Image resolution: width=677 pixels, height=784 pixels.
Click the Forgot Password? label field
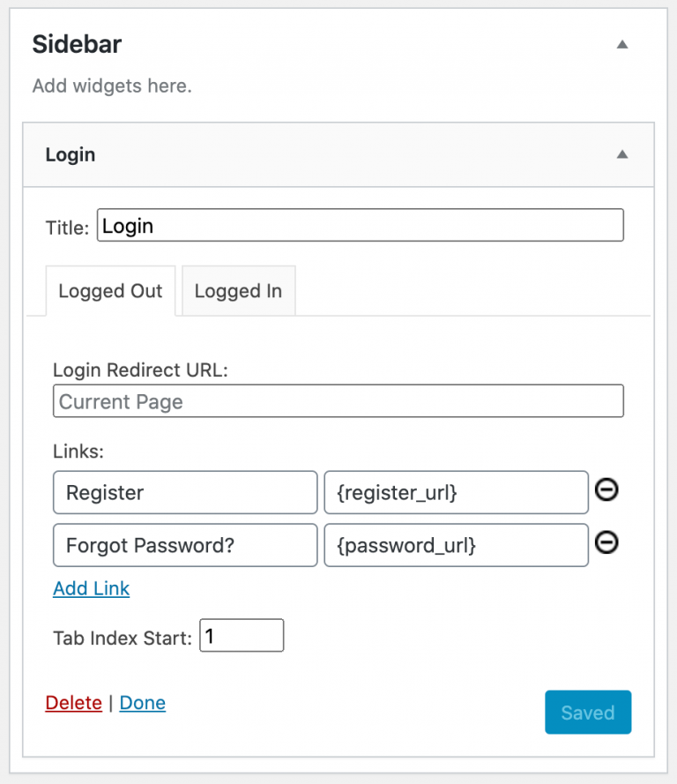coord(185,545)
